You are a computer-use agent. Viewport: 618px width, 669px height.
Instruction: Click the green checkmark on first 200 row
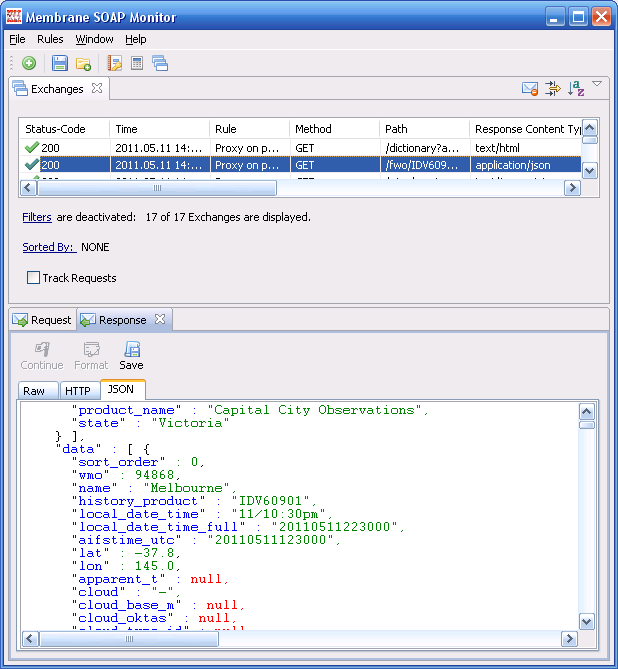(32, 148)
